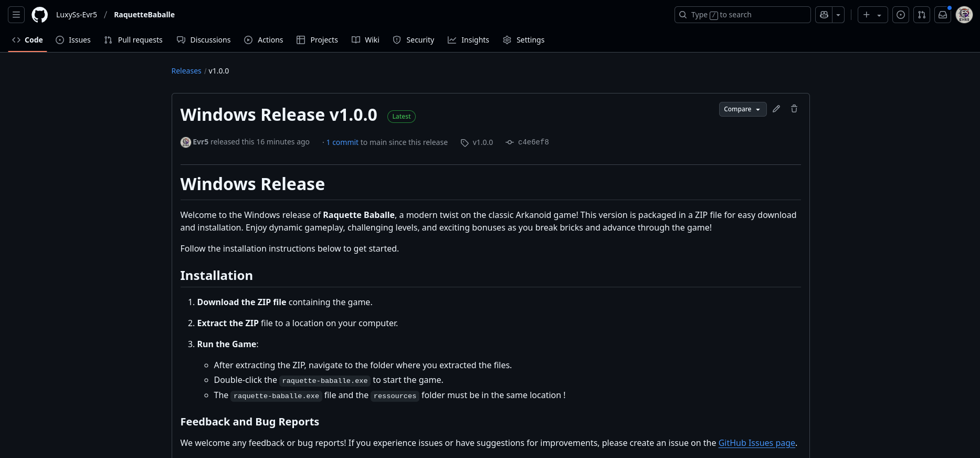The width and height of the screenshot is (980, 458).
Task: Open the issues icon in header
Action: tap(901, 15)
